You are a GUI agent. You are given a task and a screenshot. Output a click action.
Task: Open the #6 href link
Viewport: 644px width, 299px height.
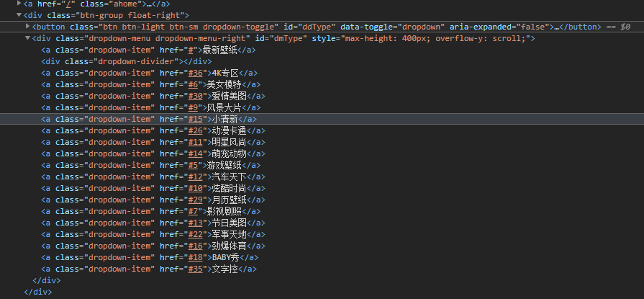pyautogui.click(x=193, y=85)
